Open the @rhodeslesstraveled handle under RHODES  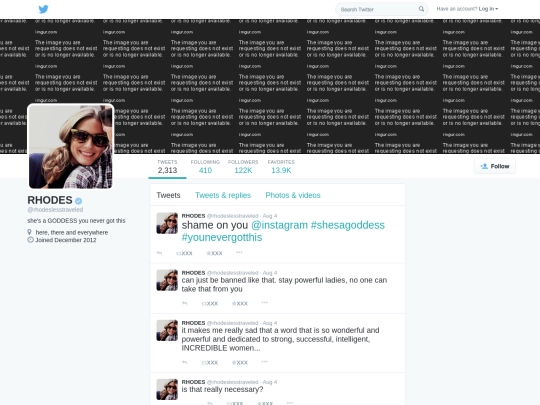pos(55,209)
